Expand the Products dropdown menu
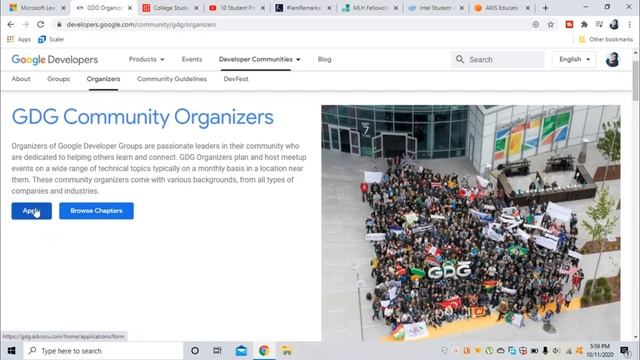 pyautogui.click(x=147, y=59)
